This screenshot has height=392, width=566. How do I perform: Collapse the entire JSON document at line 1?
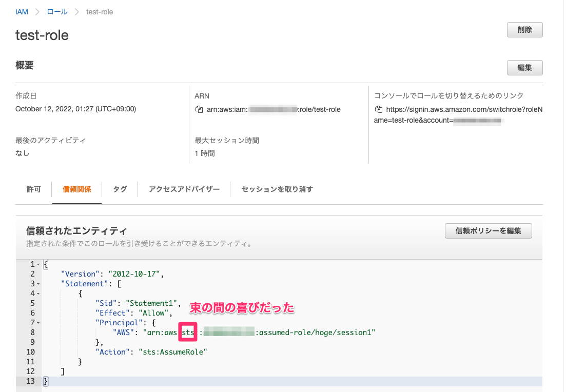click(38, 264)
